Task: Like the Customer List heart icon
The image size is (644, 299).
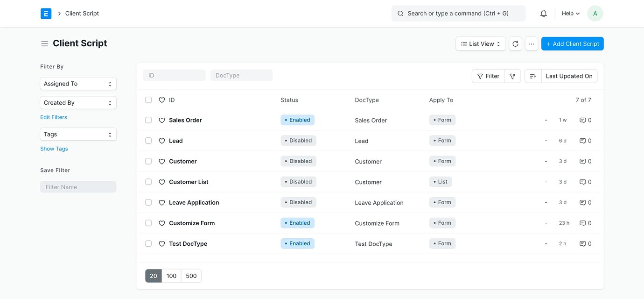Action: point(162,182)
